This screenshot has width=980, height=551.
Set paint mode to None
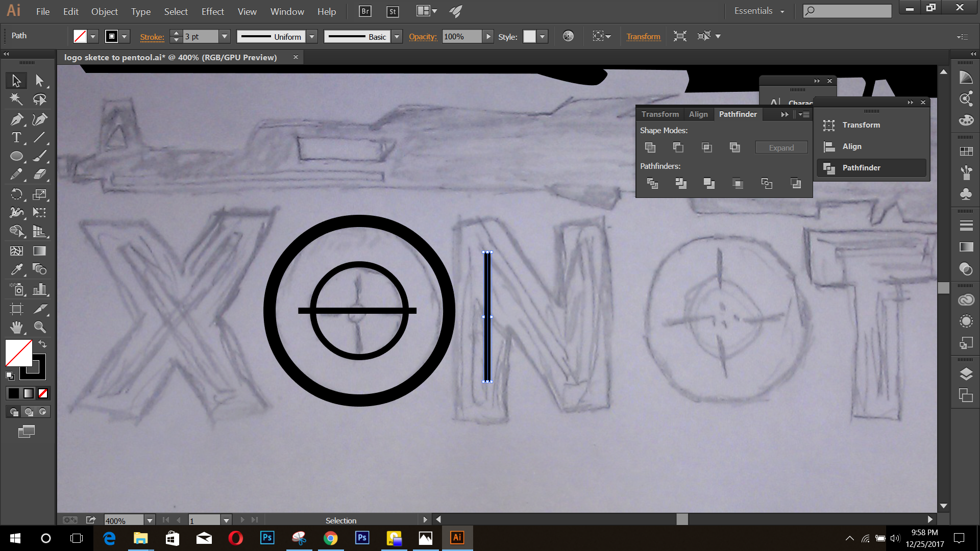tap(43, 393)
